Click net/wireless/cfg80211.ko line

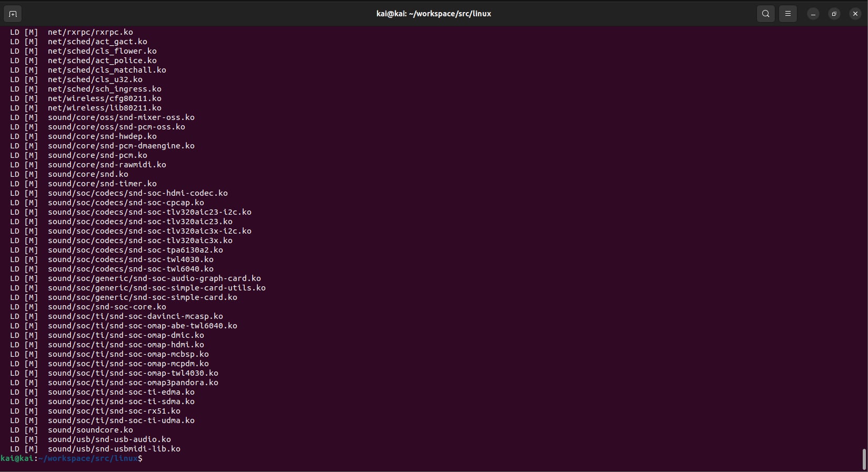coord(86,98)
